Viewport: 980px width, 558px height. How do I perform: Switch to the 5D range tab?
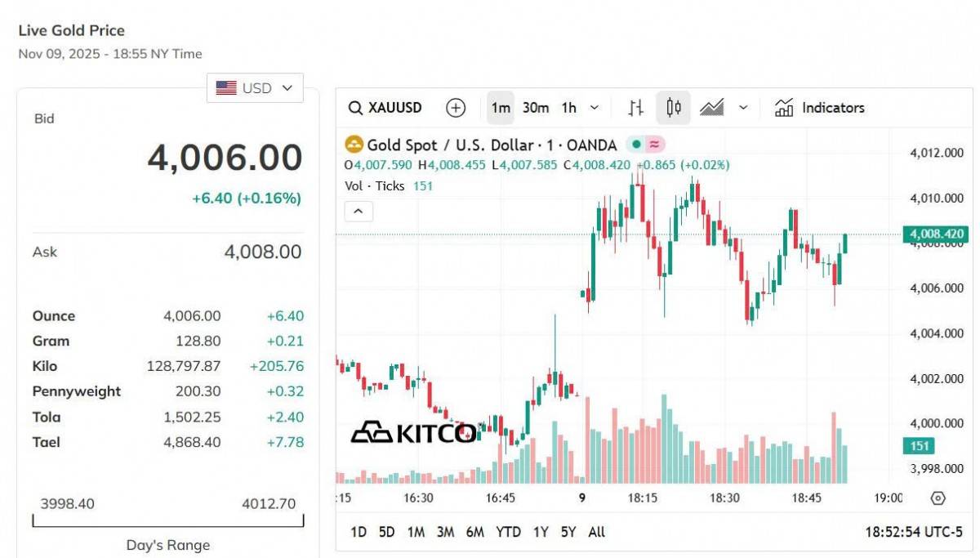click(x=387, y=532)
